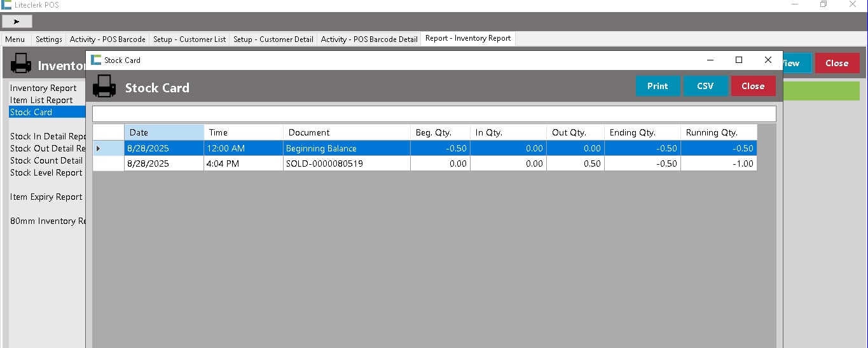
Task: Click the Stock Card window logo icon
Action: pyautogui.click(x=96, y=60)
